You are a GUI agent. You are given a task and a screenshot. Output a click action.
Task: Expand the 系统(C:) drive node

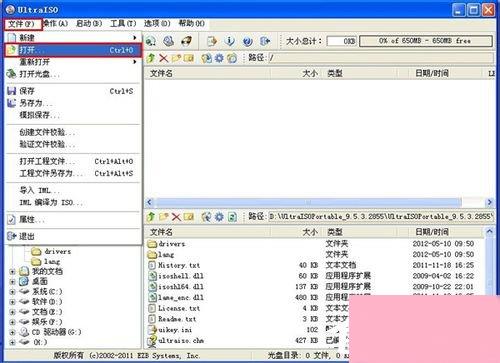[12, 292]
